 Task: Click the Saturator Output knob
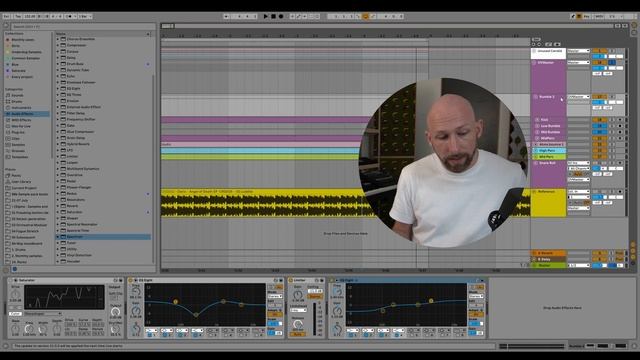point(115,312)
